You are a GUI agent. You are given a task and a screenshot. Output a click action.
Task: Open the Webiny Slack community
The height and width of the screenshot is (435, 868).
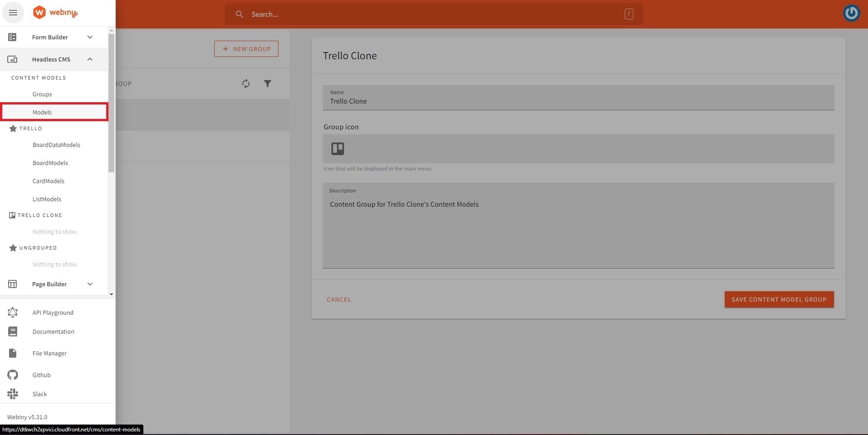(39, 394)
